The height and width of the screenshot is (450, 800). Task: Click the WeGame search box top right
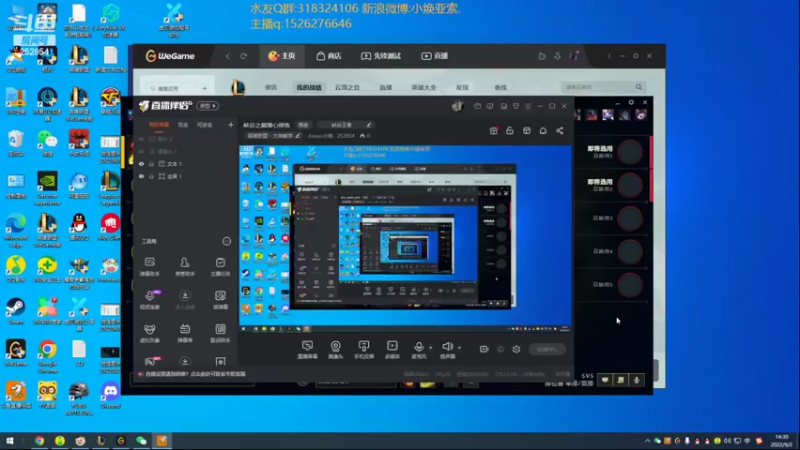(603, 87)
